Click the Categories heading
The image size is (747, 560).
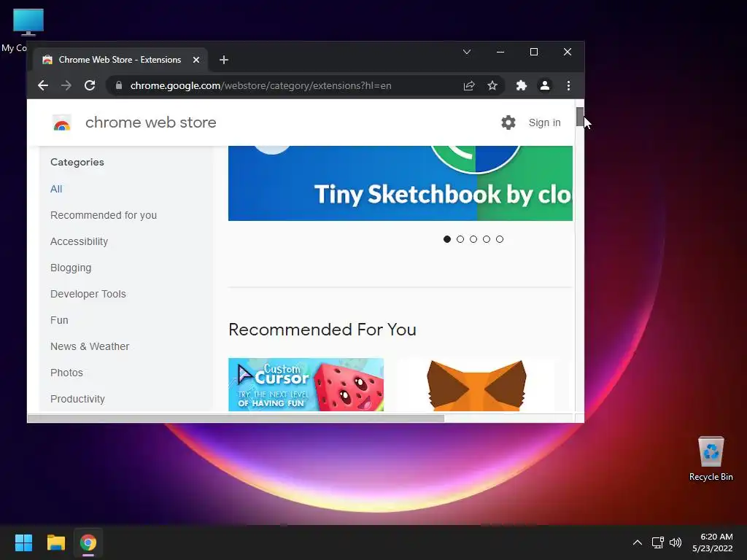coord(77,162)
